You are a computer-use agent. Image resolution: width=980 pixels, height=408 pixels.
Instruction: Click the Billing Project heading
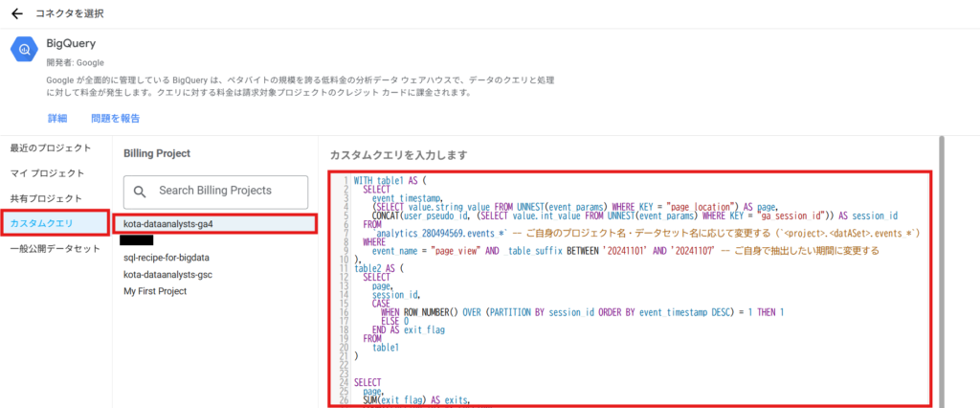[x=157, y=153]
